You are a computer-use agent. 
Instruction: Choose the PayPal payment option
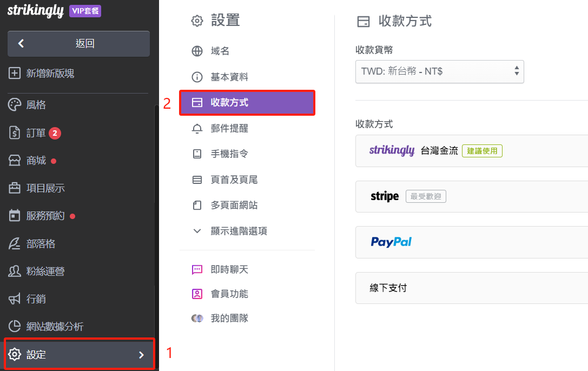pos(472,242)
